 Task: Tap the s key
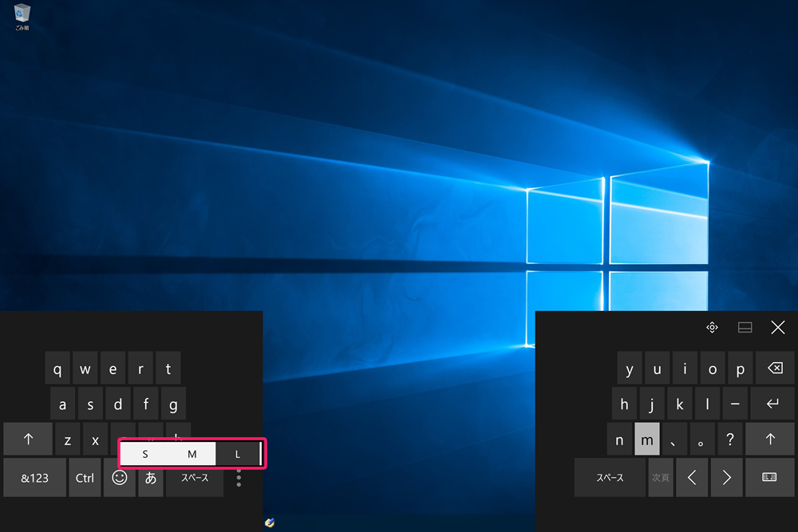click(x=91, y=404)
